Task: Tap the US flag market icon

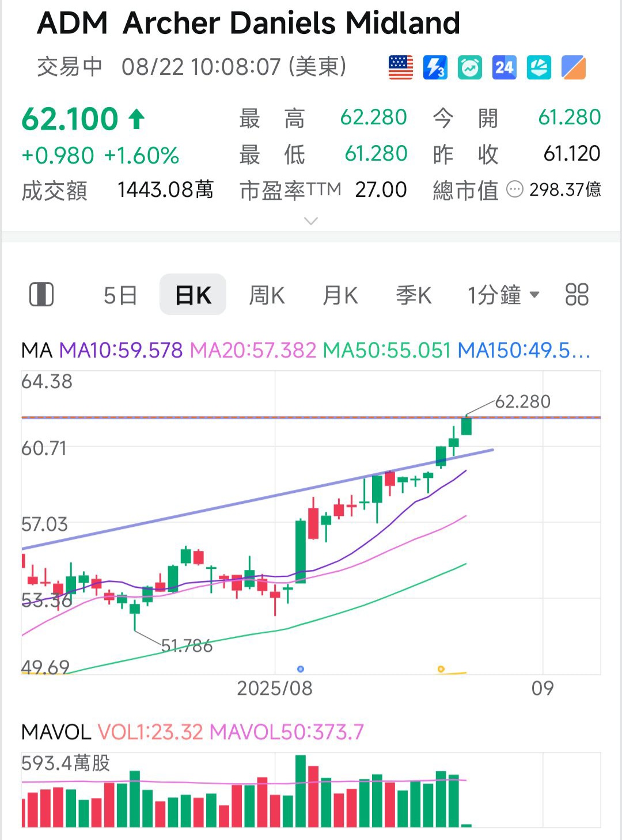Action: 401,67
